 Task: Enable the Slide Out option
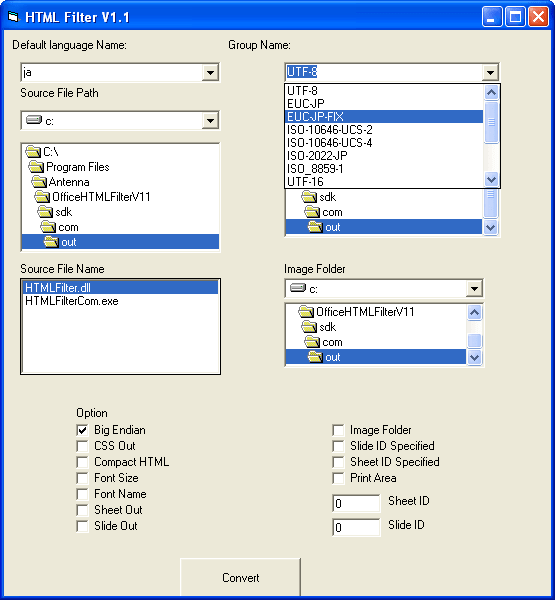point(82,526)
